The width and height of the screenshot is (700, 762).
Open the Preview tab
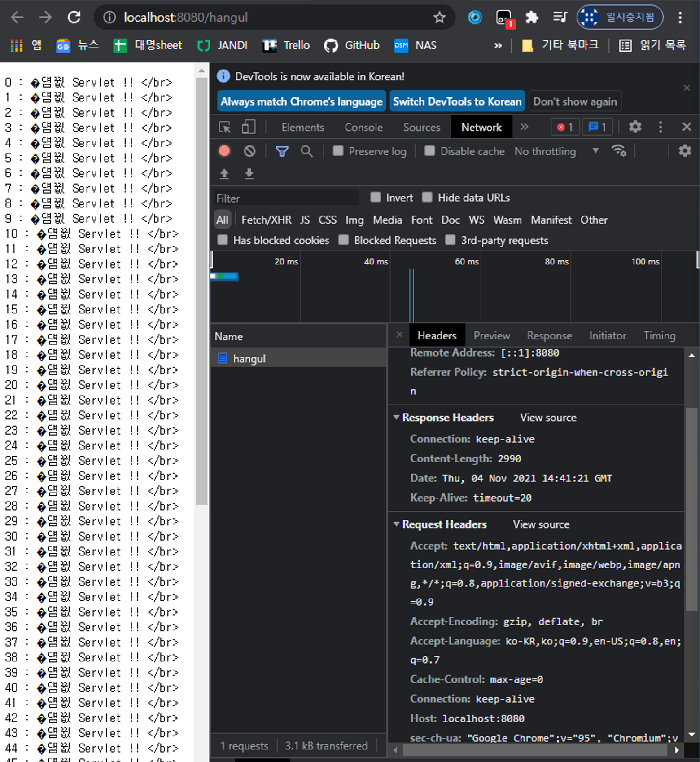click(x=492, y=336)
